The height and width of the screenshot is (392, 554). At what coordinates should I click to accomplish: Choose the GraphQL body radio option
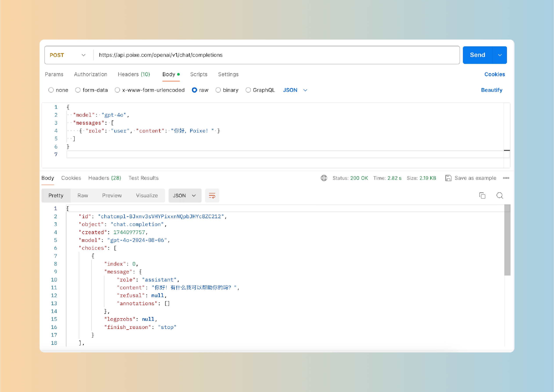point(248,90)
